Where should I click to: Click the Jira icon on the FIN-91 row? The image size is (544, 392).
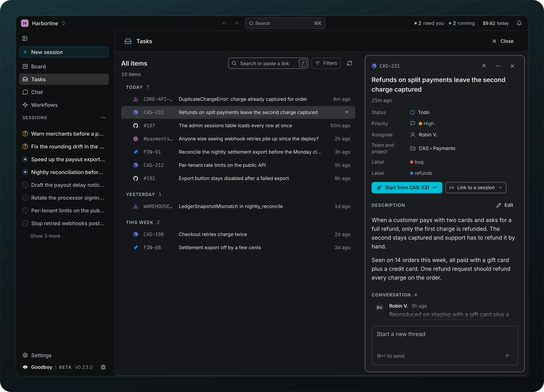coord(135,152)
